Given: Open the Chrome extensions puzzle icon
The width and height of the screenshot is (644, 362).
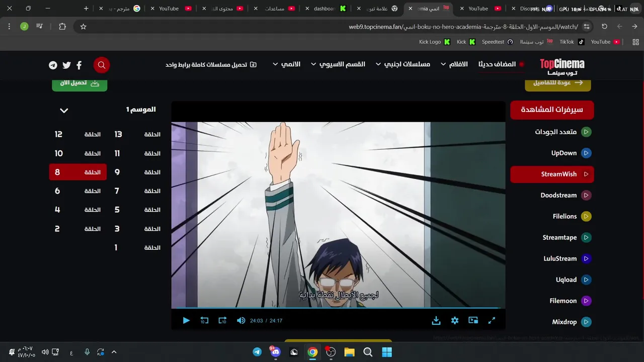Looking at the screenshot, I should (62, 27).
